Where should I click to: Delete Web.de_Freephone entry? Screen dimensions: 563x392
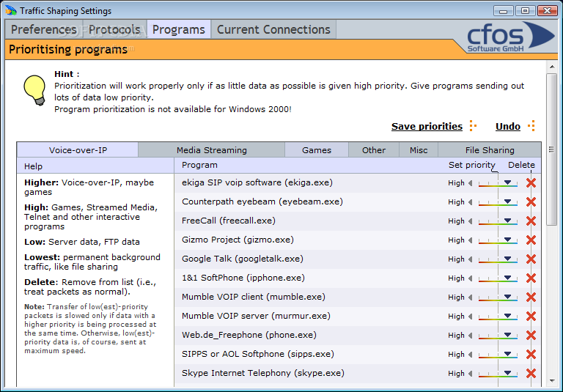531,336
